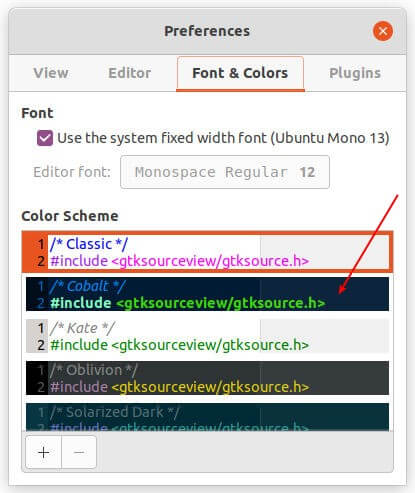The image size is (415, 493).
Task: Close the Preferences dialog
Action: point(383,31)
